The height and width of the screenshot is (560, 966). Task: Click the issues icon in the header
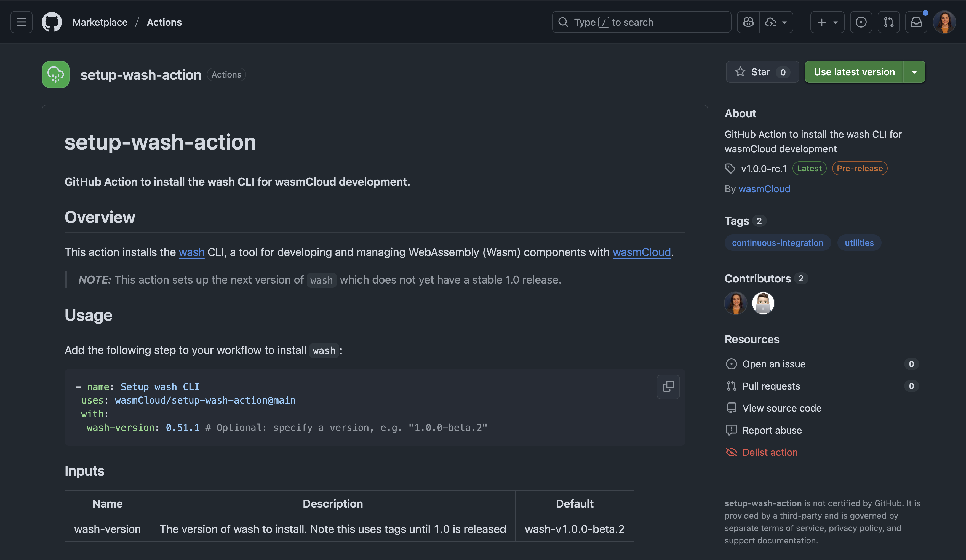click(x=861, y=22)
